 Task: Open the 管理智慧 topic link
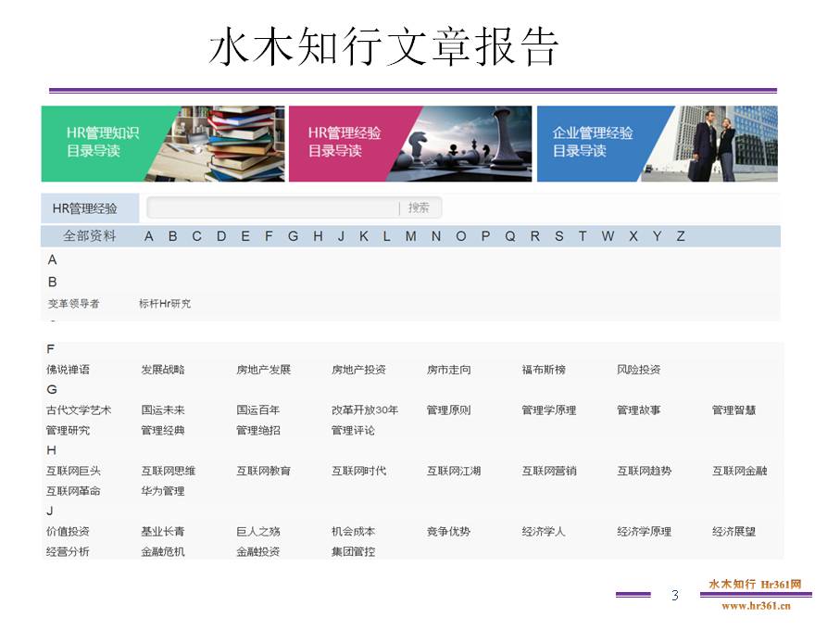click(733, 410)
